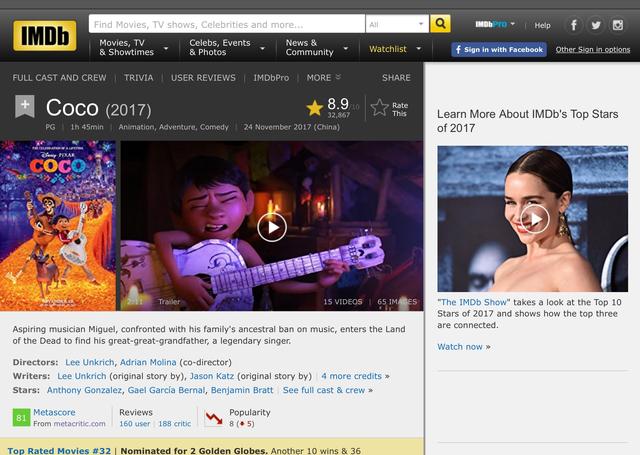Click the 24 November 2017 (China) release date
The width and height of the screenshot is (640, 455).
pyautogui.click(x=292, y=127)
